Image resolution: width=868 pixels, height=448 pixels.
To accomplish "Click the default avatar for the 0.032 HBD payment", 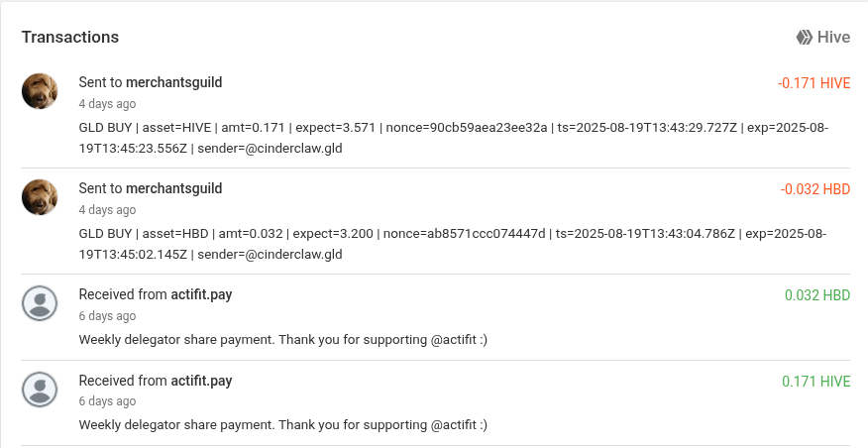I will (x=40, y=303).
